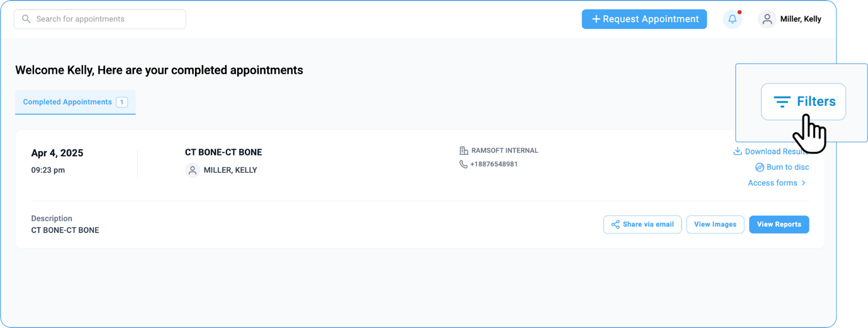The height and width of the screenshot is (328, 868).
Task: Open the View Images button
Action: tap(715, 225)
